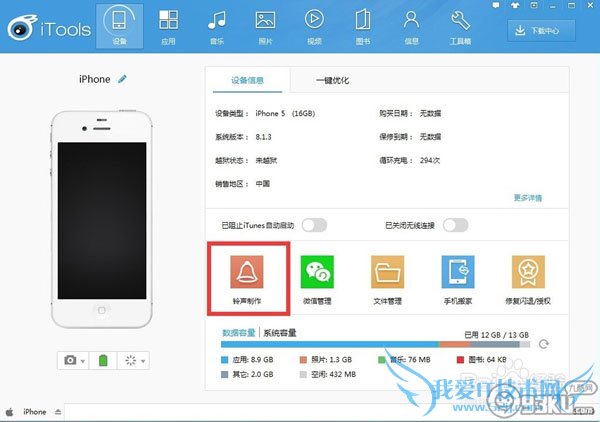600x422 pixels.
Task: Click the iTools logo
Action: click(x=49, y=28)
